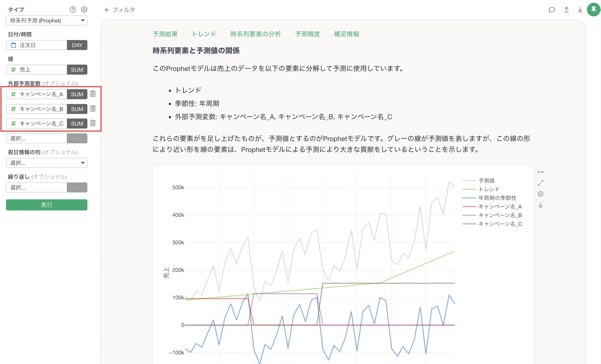The width and height of the screenshot is (601, 364).
Task: Open the 時系列予測 (Prophet) type dropdown
Action: [x=47, y=21]
